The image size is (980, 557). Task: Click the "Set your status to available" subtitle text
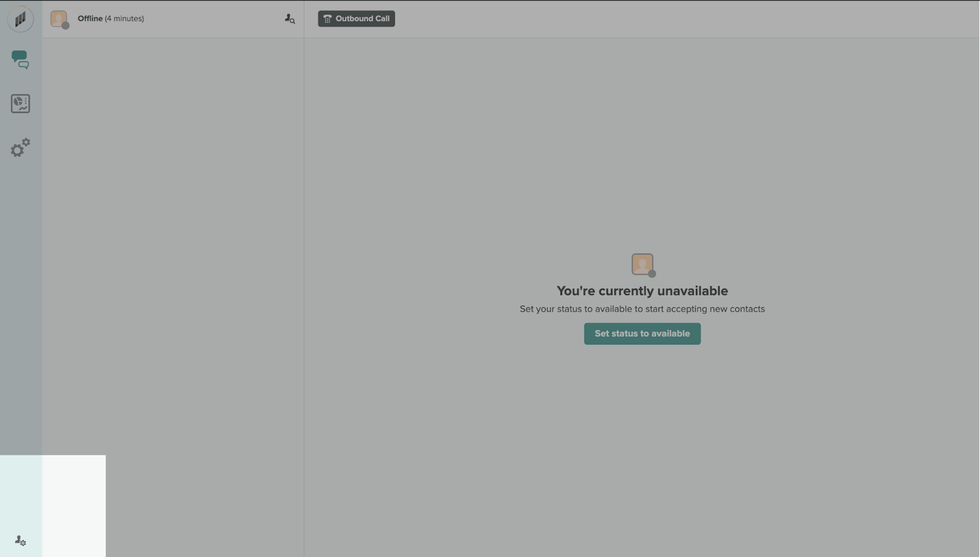(x=642, y=309)
